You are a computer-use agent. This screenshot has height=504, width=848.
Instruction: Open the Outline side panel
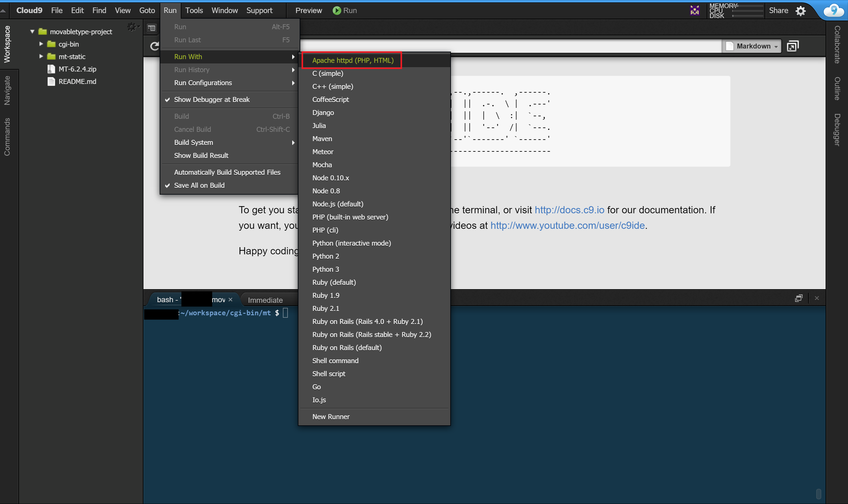click(837, 89)
